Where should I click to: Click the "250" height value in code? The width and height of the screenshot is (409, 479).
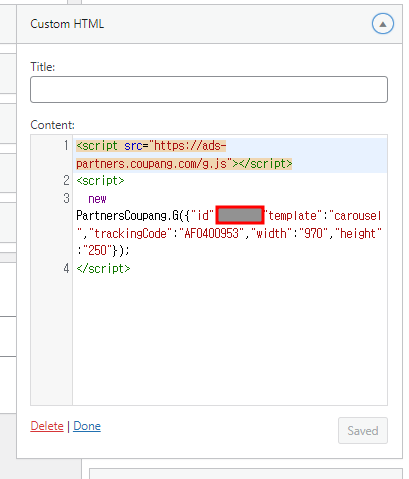click(x=97, y=250)
